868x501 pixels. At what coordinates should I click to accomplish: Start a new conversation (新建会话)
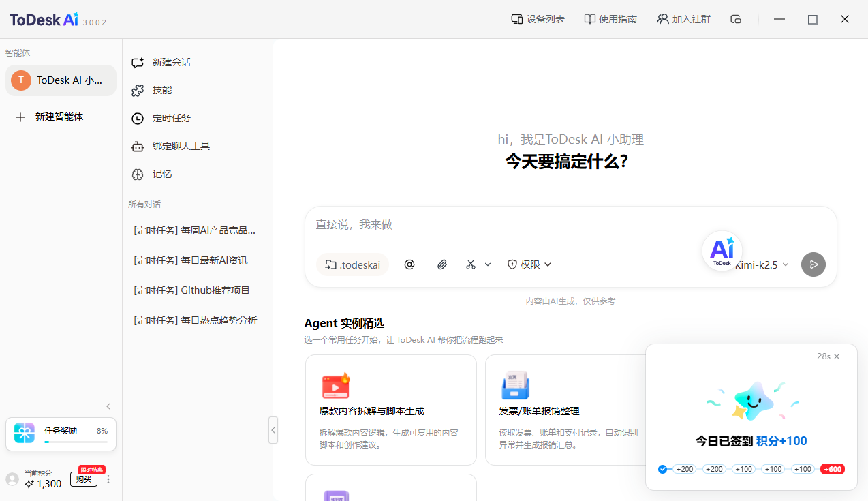[x=198, y=62]
